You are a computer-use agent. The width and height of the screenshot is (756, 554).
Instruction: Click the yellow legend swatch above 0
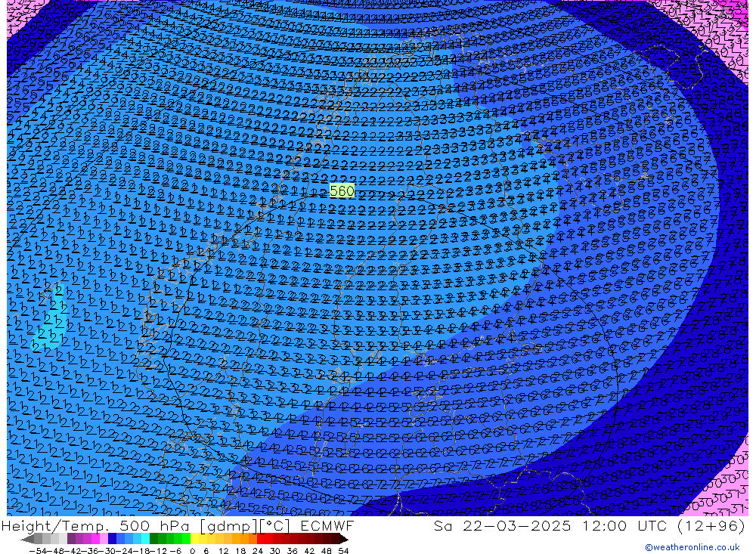pos(194,539)
